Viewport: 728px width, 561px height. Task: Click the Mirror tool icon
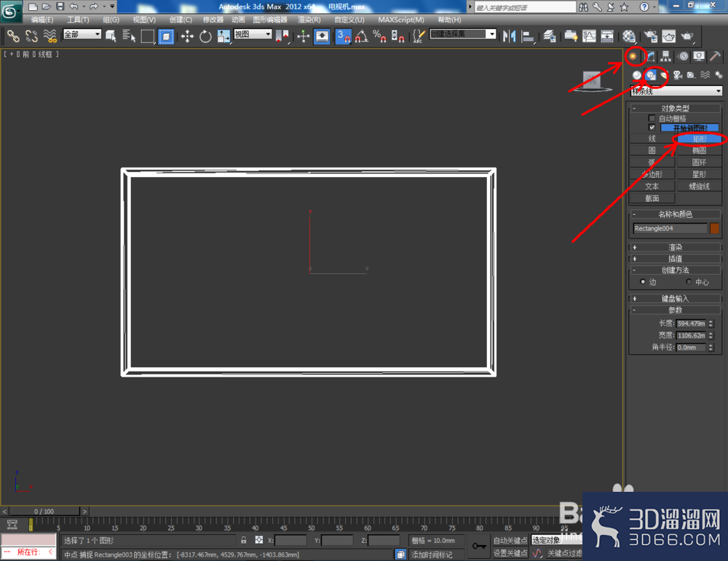point(510,36)
